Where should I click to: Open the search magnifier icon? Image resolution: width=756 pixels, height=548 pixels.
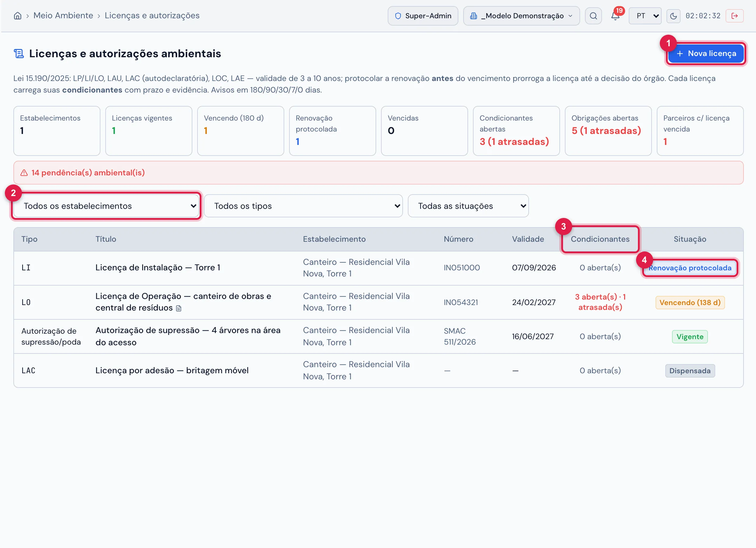[593, 16]
